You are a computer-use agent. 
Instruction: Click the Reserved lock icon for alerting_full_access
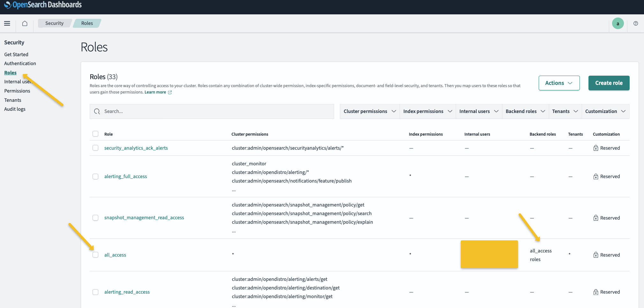[595, 177]
